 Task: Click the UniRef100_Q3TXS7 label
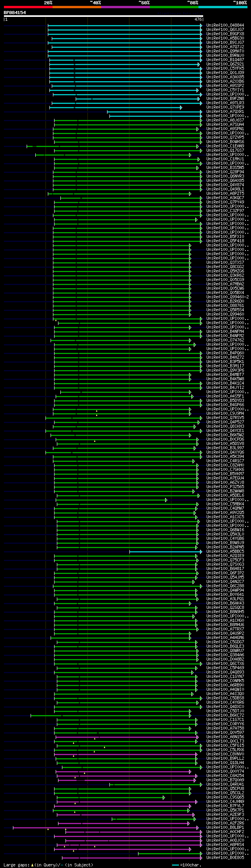[225, 263]
